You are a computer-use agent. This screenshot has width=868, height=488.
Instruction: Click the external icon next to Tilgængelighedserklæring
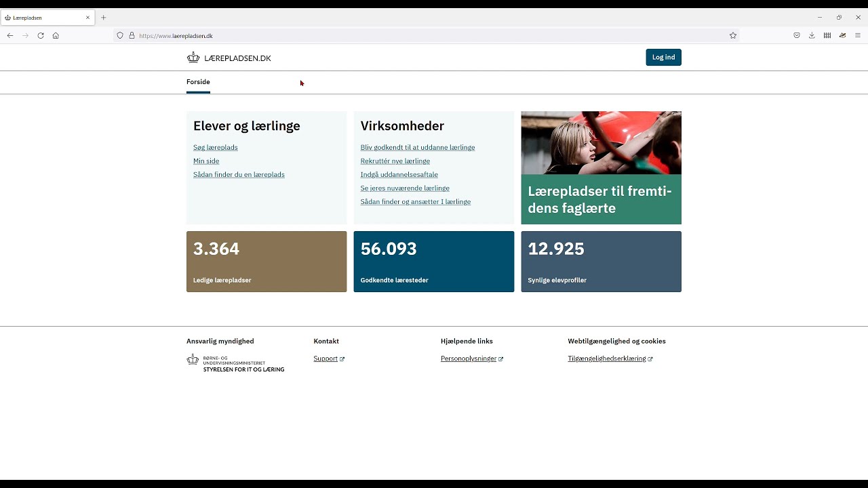650,359
